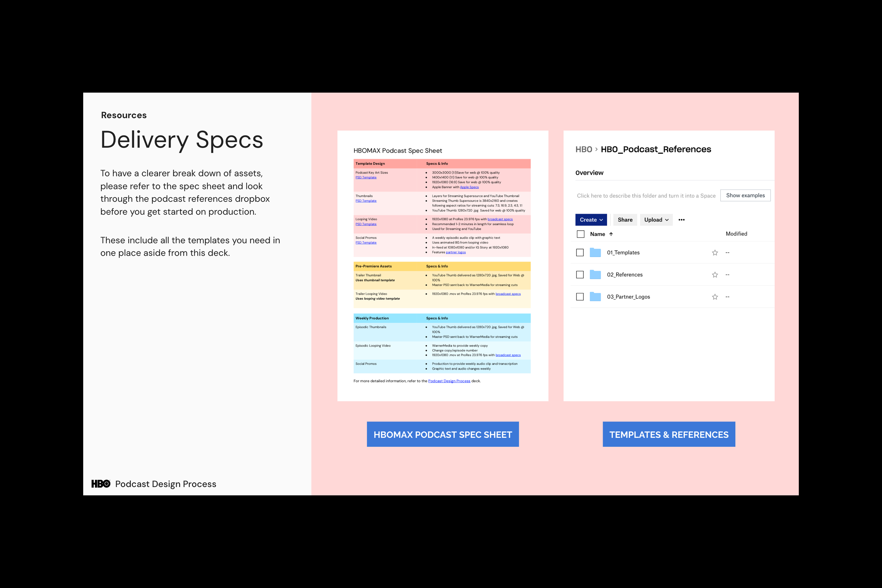Image resolution: width=882 pixels, height=588 pixels.
Task: Toggle the select-all Name checkbox
Action: click(580, 234)
